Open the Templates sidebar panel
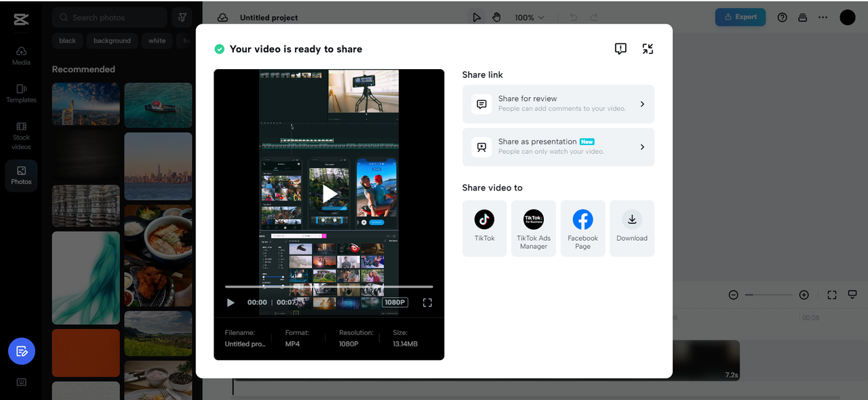The height and width of the screenshot is (400, 868). pos(21,94)
